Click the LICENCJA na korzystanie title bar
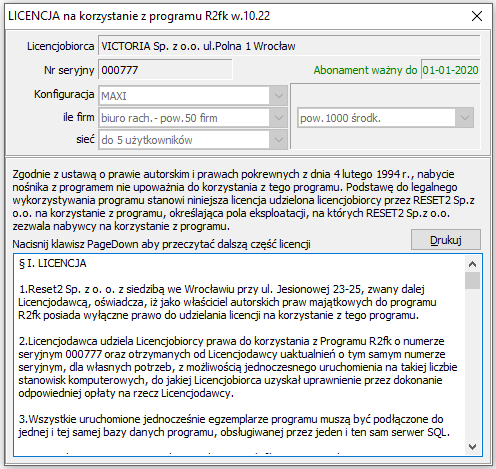This screenshot has width=496, height=469. [x=233, y=16]
